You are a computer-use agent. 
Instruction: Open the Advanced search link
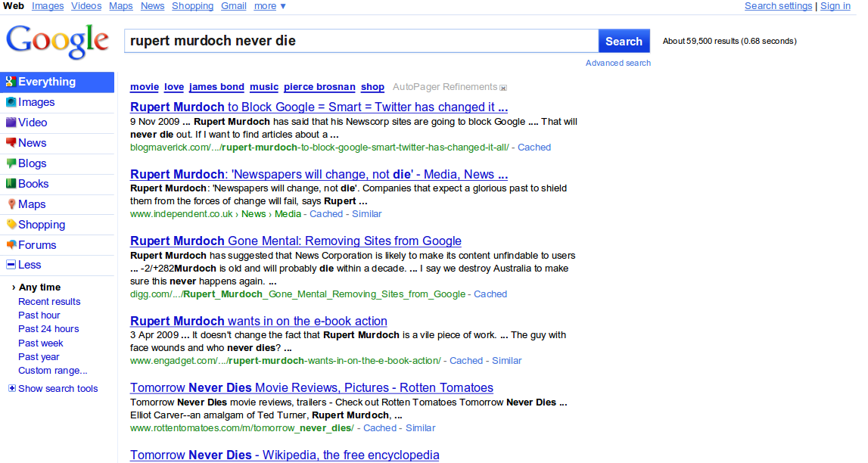coord(618,63)
